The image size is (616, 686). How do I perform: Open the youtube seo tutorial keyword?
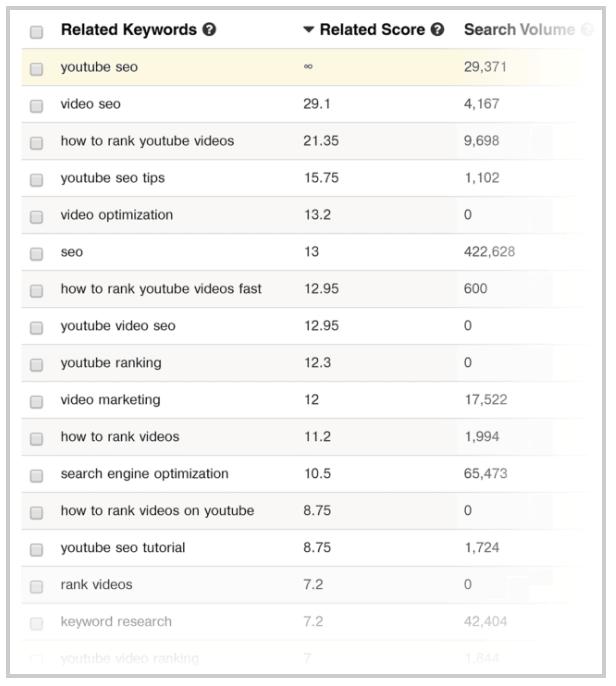tap(122, 547)
